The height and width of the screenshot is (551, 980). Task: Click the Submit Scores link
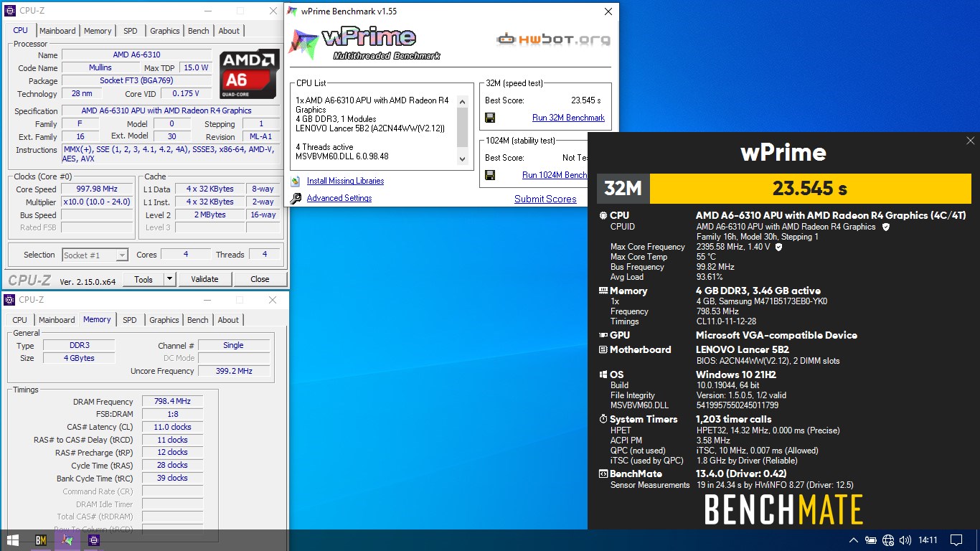(545, 199)
